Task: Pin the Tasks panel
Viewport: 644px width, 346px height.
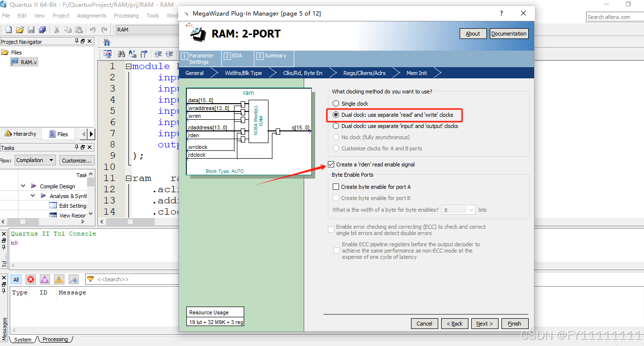Action: click(76, 147)
